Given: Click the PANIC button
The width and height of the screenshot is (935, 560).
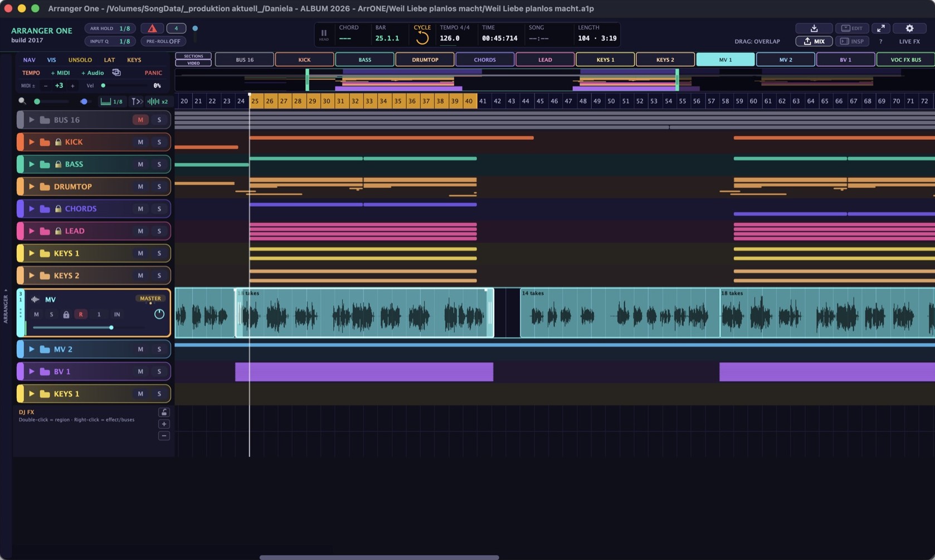Looking at the screenshot, I should pyautogui.click(x=153, y=72).
